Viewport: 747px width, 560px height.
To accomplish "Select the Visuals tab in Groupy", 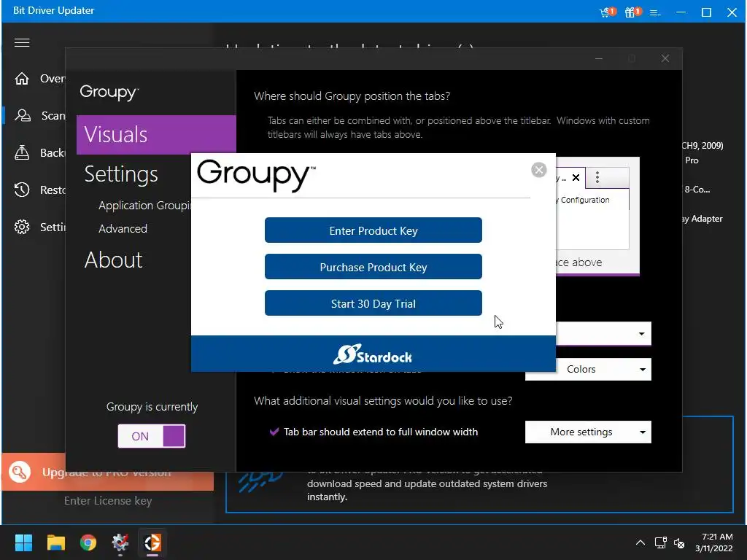I will tap(156, 135).
